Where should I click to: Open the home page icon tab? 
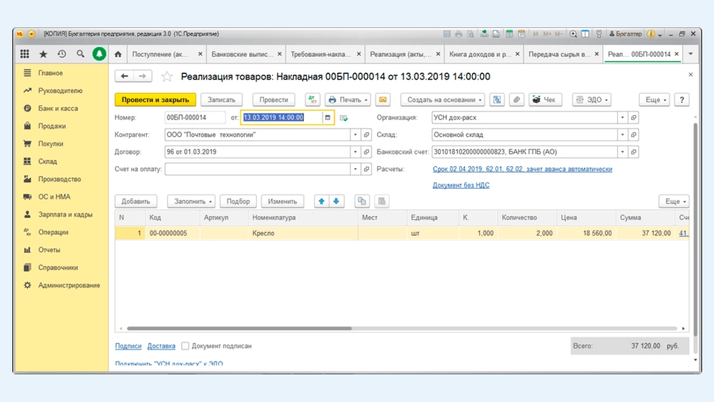point(118,54)
